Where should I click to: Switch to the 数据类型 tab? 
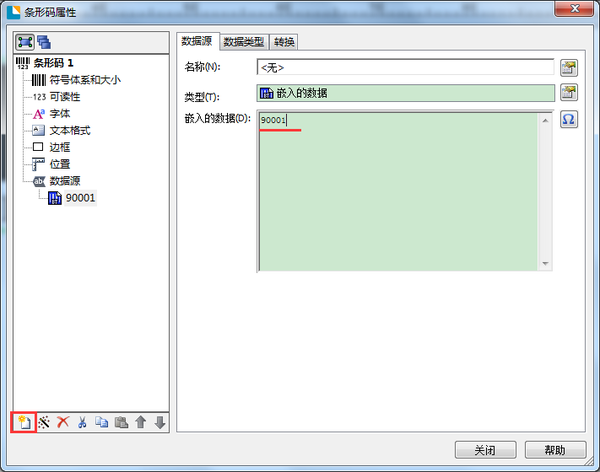tap(244, 42)
